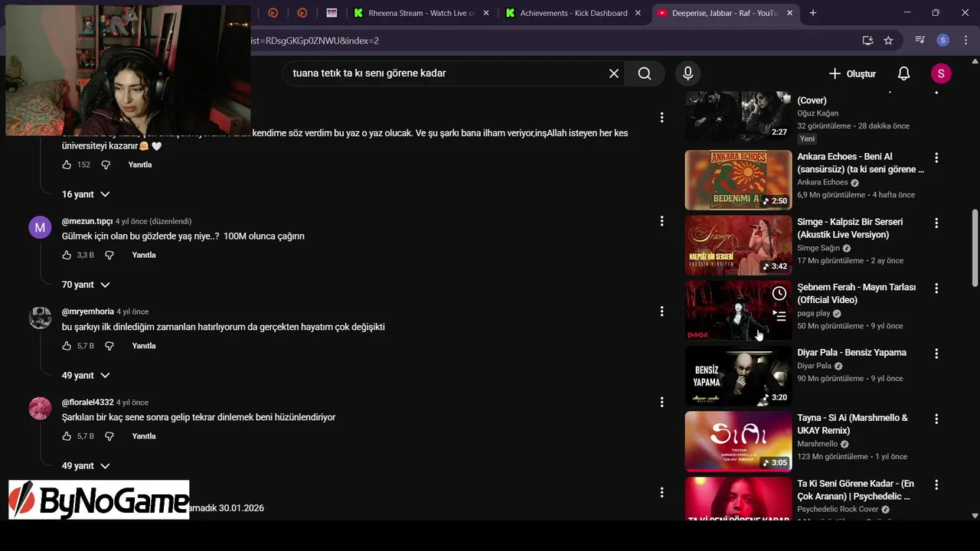Open the S account avatar menu
This screenshot has width=980, height=551.
coord(941,73)
